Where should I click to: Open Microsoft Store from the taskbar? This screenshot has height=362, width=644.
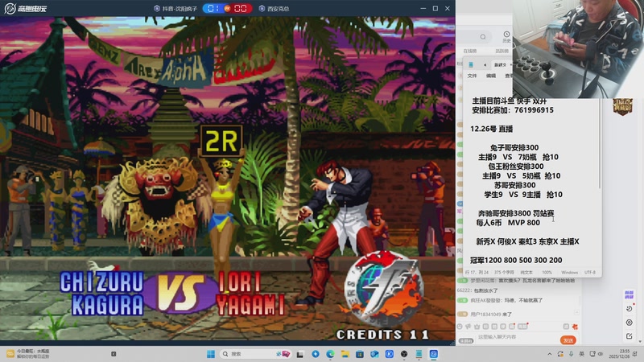pyautogui.click(x=359, y=354)
